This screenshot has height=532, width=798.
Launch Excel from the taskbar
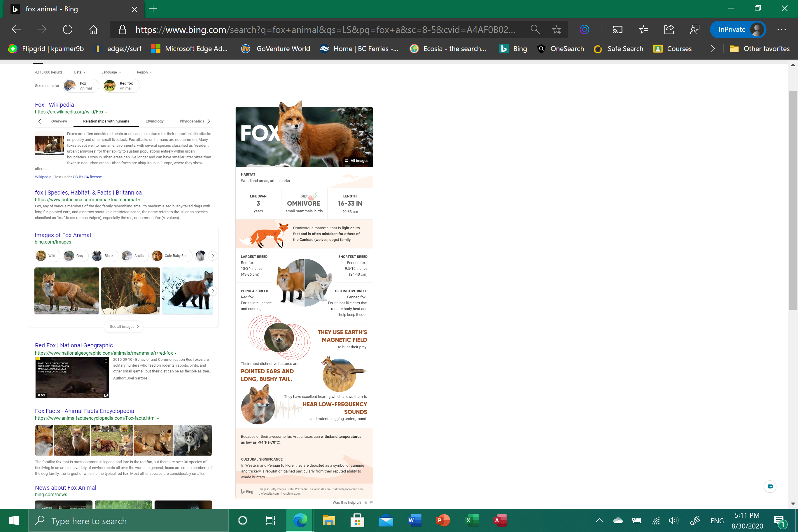pos(472,520)
